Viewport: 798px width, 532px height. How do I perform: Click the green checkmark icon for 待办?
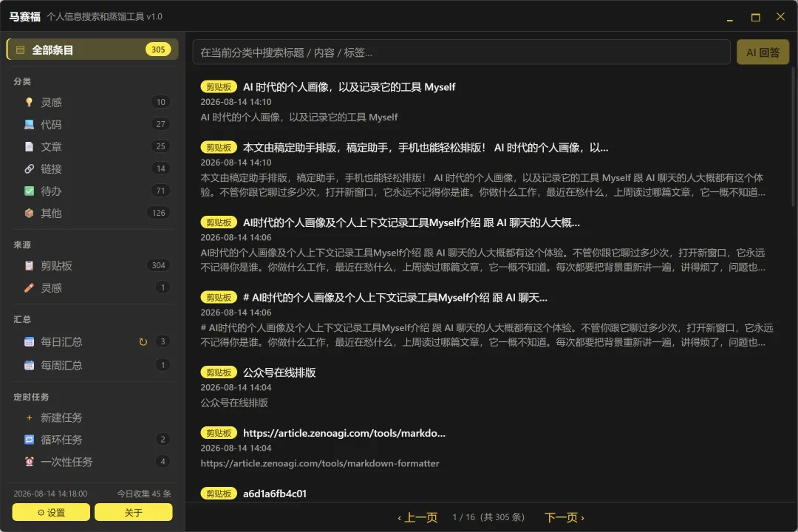click(x=29, y=191)
